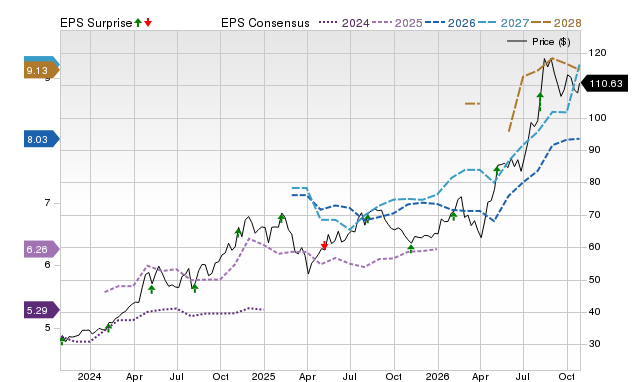The width and height of the screenshot is (640, 382).
Task: Click the Price ($) legend entry
Action: 538,42
